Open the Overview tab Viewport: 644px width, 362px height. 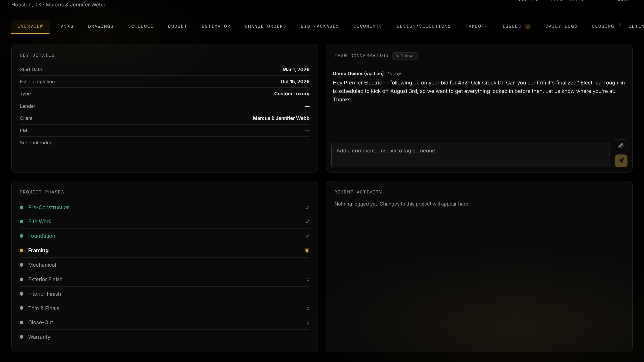point(30,27)
